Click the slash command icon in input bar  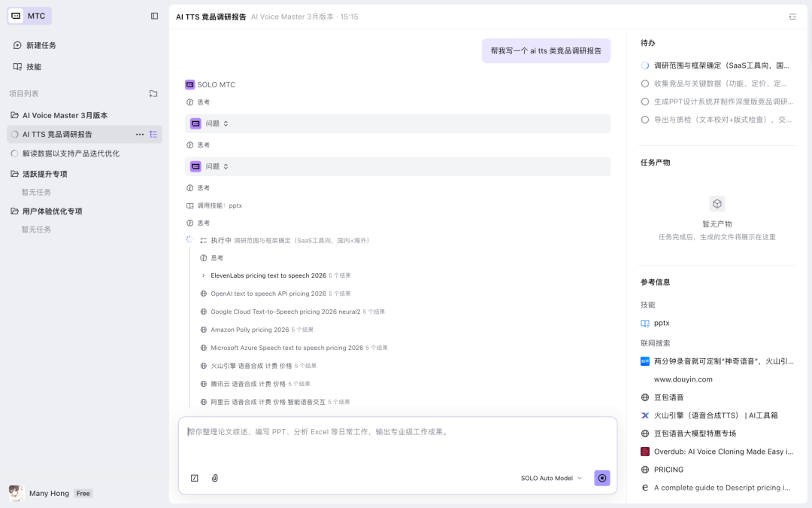[195, 478]
